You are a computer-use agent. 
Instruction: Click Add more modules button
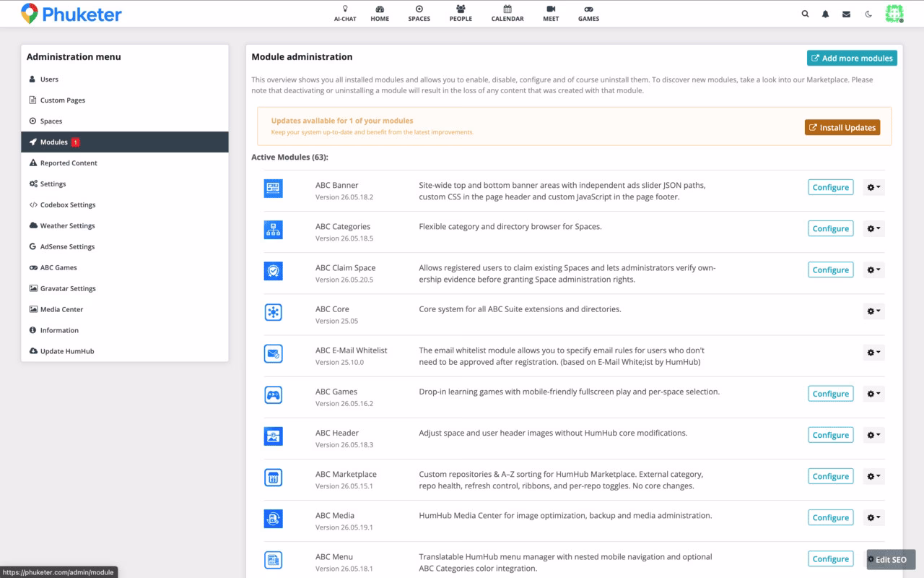pyautogui.click(x=852, y=59)
